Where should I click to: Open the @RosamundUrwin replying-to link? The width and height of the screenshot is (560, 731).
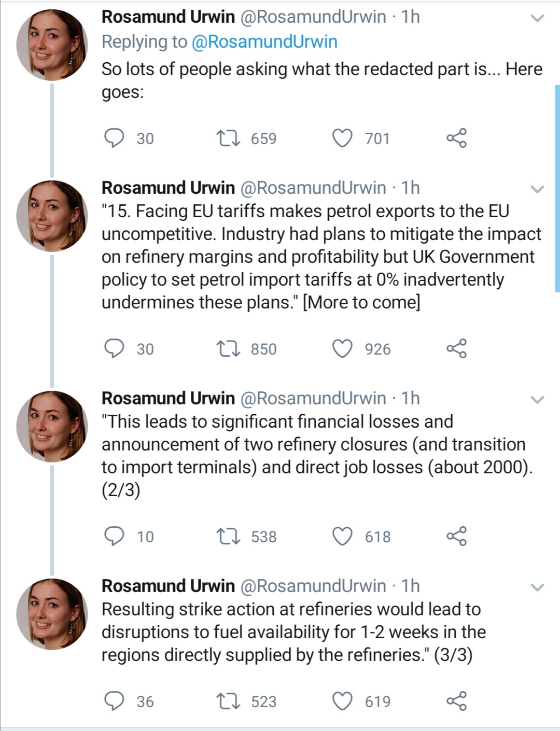pos(264,41)
